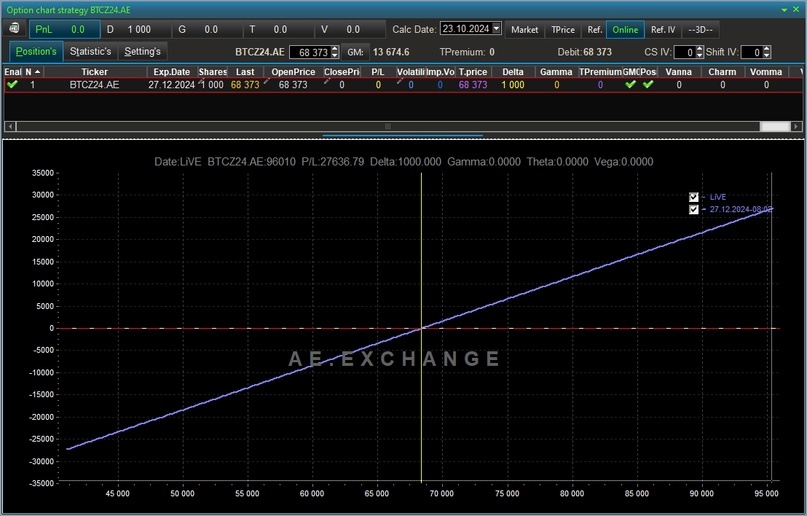Click the table scrollbar right arrow

click(796, 127)
